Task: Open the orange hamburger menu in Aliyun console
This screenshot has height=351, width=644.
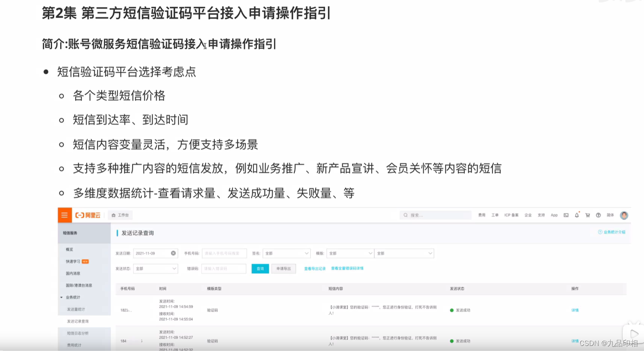Action: (x=64, y=215)
